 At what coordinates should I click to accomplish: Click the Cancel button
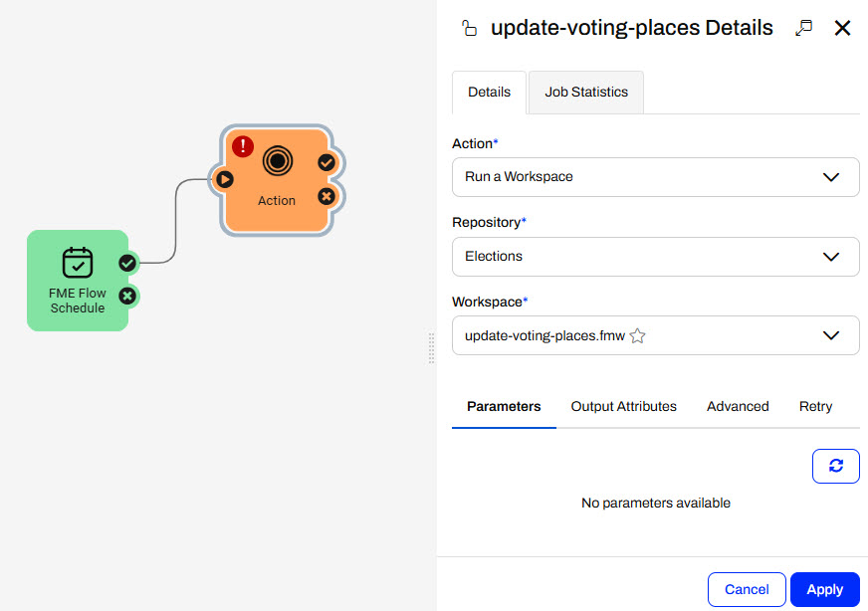(747, 589)
